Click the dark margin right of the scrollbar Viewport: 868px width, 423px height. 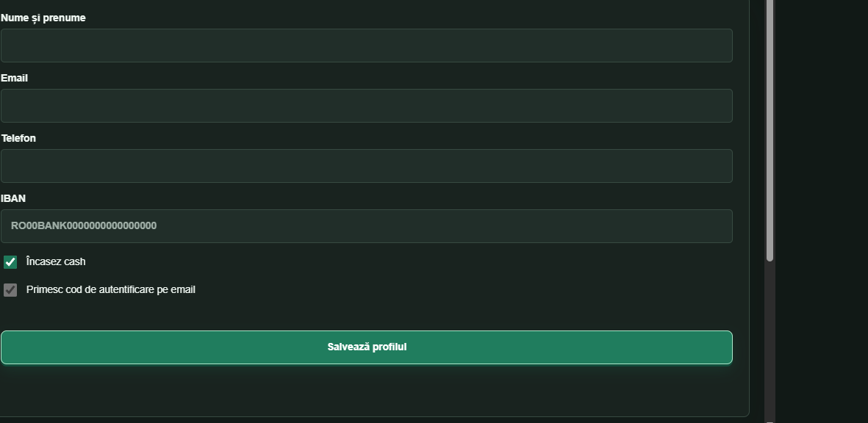822,211
